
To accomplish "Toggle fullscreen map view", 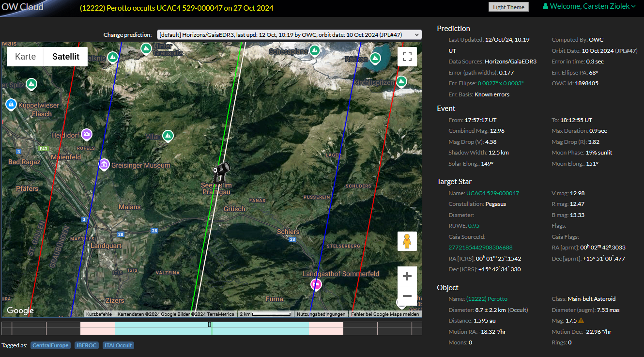I will tap(407, 56).
